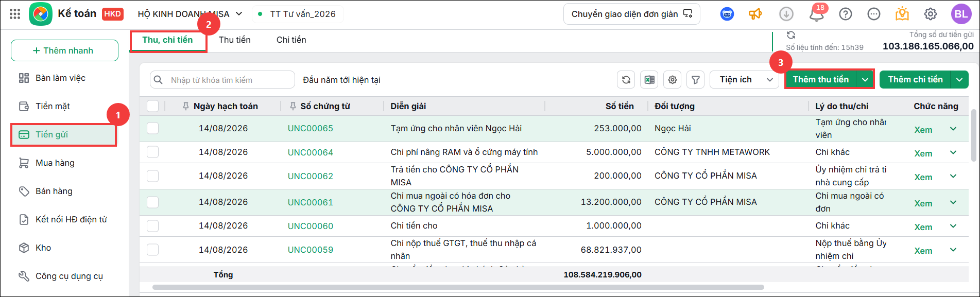This screenshot has width=980, height=297.
Task: Click the vertical table scrollbar
Action: [973, 136]
